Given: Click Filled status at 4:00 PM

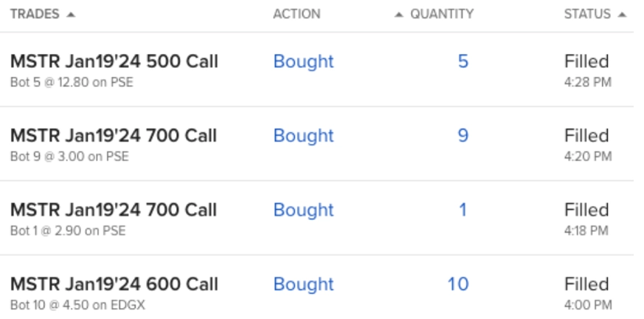Looking at the screenshot, I should (x=586, y=284).
